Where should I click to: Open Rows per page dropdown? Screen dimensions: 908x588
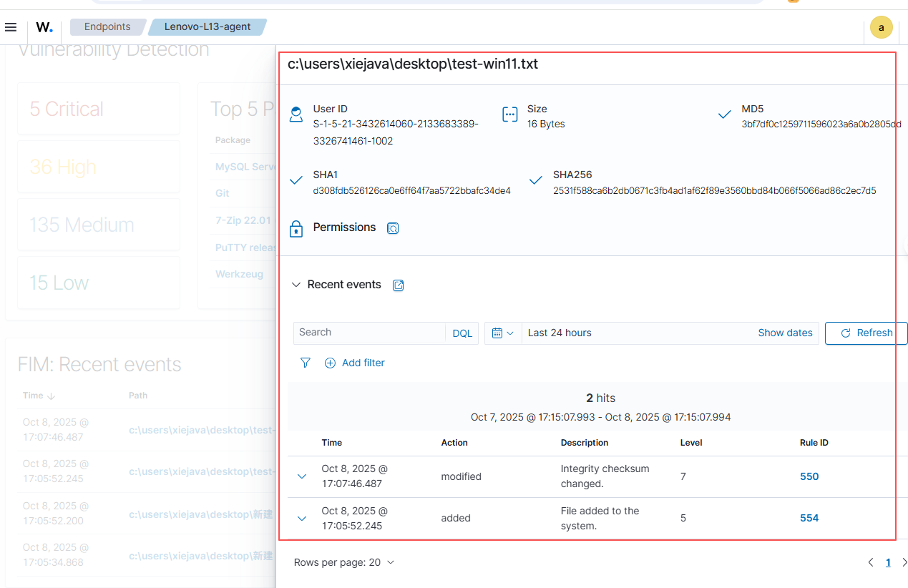pyautogui.click(x=344, y=563)
